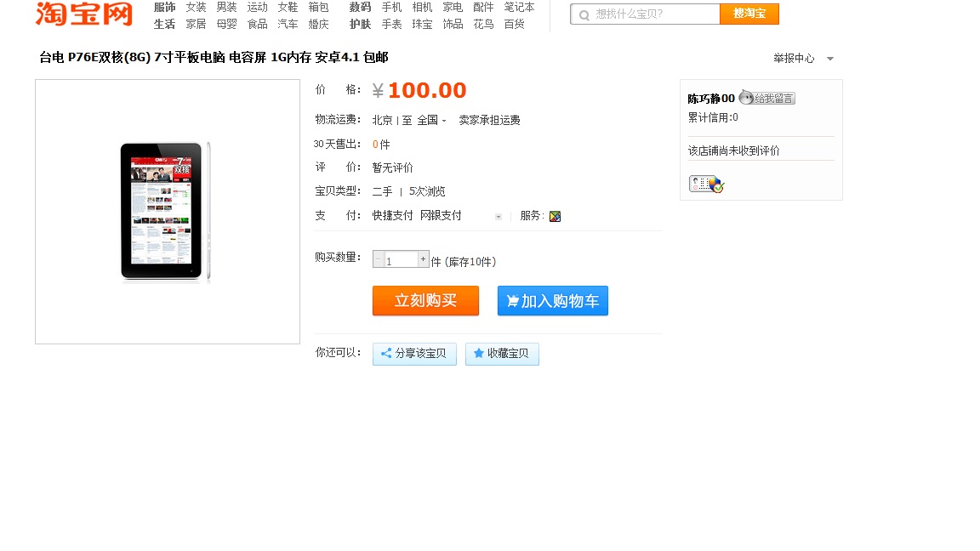The width and height of the screenshot is (980, 551).
Task: Click the 累计信用:0 text
Action: point(713,117)
